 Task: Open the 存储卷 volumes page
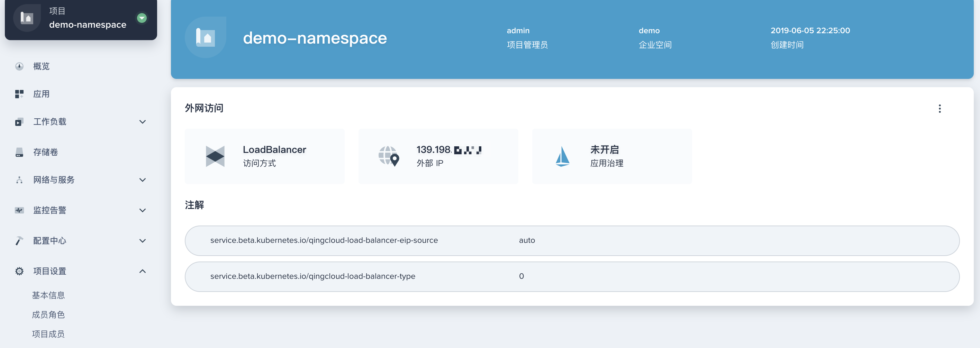click(x=45, y=152)
